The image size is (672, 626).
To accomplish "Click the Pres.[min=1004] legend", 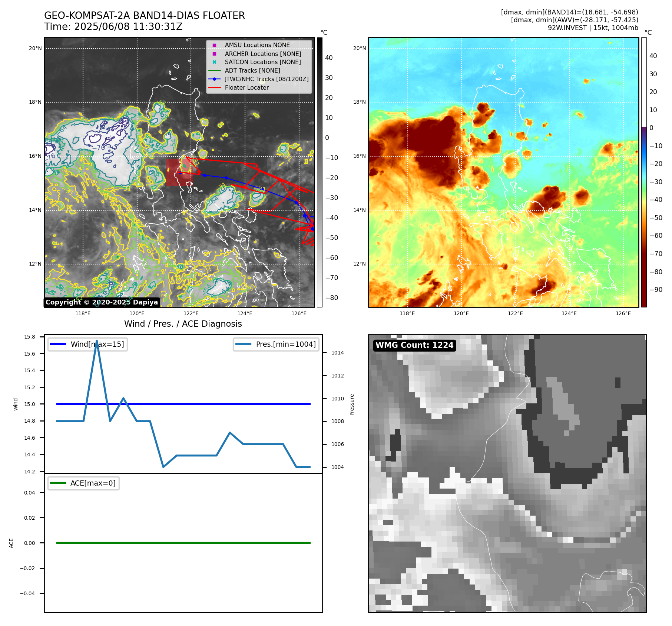I will (x=276, y=344).
